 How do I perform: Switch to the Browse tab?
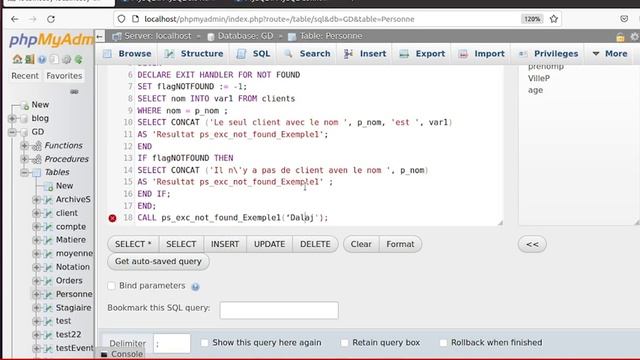pos(127,54)
